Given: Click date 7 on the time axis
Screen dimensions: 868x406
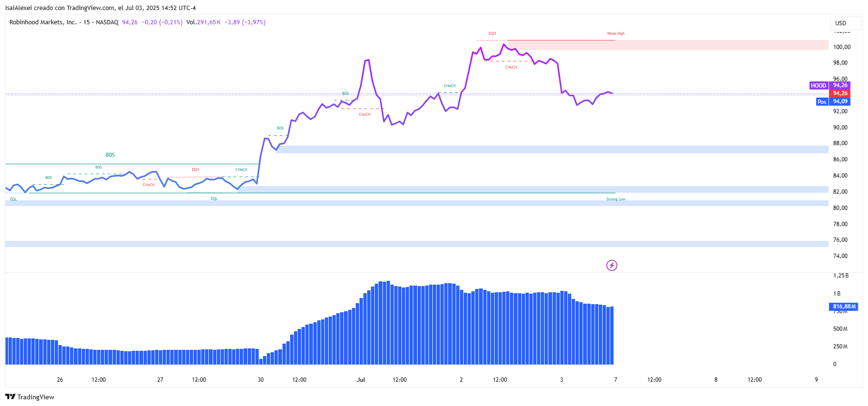Looking at the screenshot, I should (615, 380).
